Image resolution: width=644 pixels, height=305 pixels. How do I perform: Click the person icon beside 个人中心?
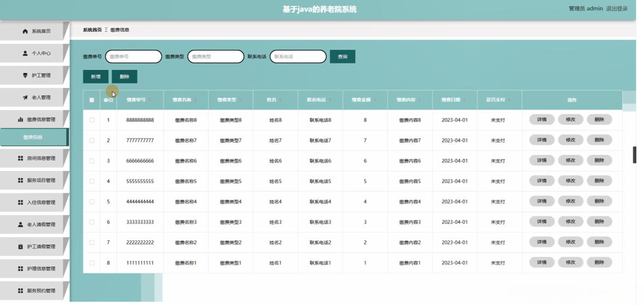point(25,53)
